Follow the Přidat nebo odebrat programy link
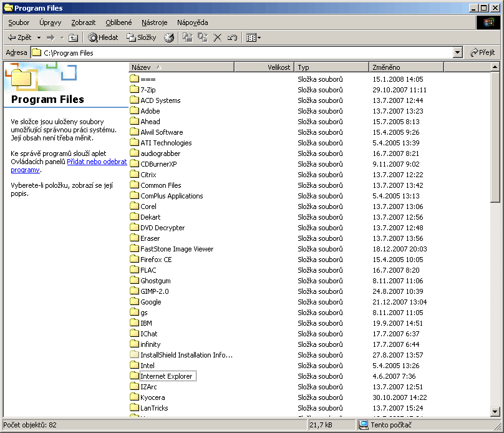This screenshot has width=504, height=433. tap(97, 162)
